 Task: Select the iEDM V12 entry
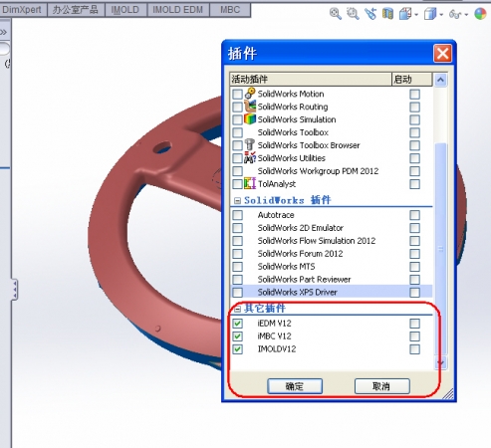[274, 324]
